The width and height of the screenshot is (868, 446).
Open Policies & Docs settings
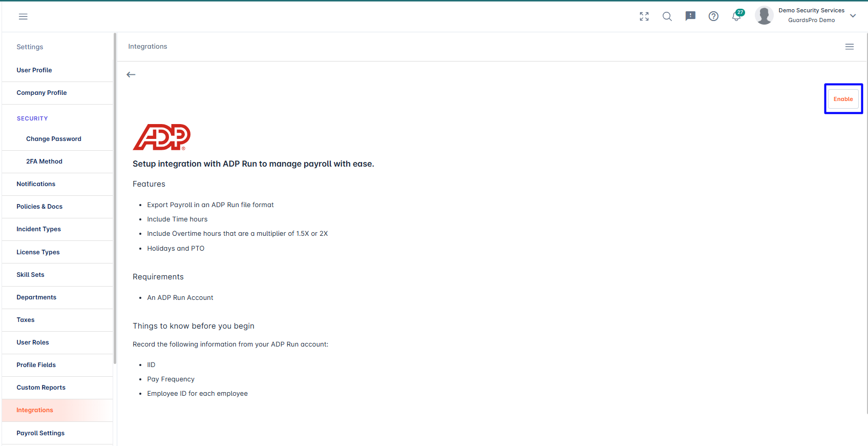click(57, 207)
